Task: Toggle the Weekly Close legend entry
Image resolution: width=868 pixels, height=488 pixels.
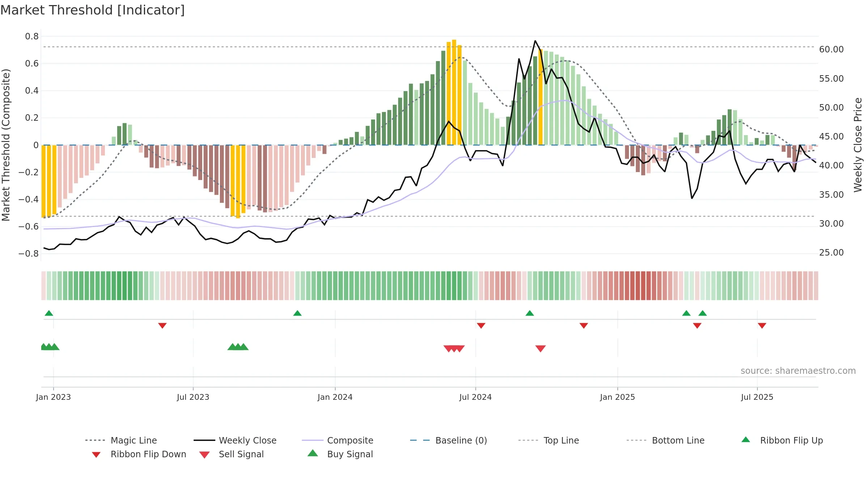Action: coord(235,440)
